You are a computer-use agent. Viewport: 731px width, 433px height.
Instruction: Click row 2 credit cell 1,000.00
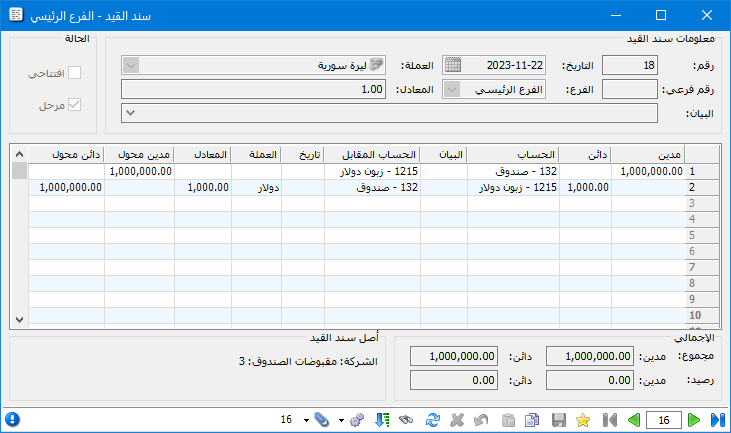[586, 187]
